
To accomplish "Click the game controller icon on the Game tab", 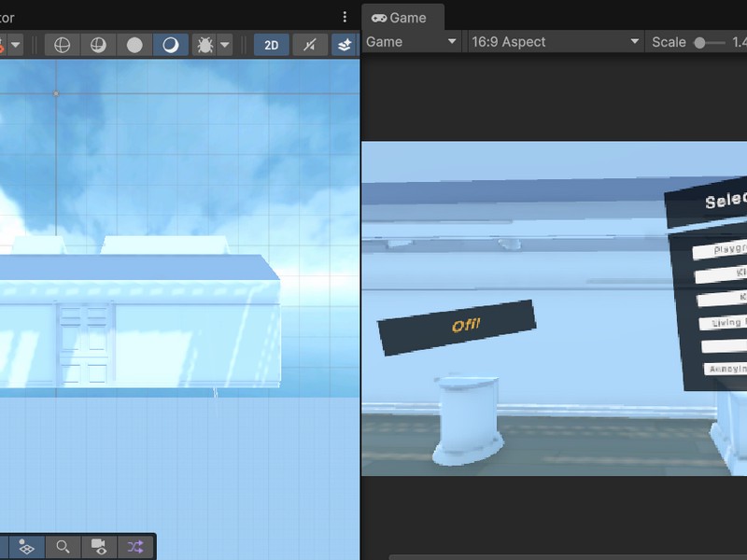I will click(x=381, y=17).
